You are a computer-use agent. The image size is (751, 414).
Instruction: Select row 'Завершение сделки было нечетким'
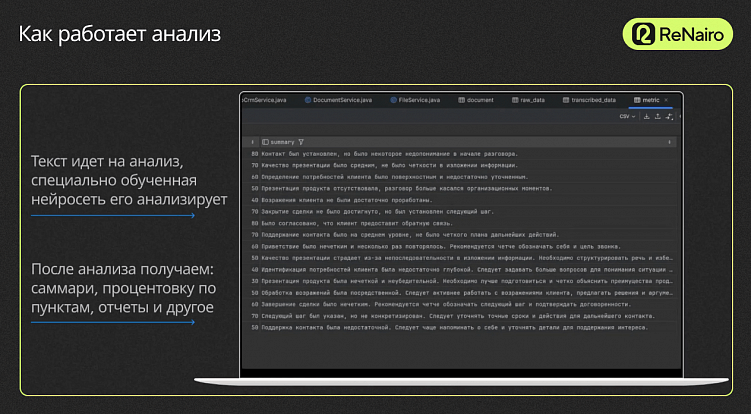(x=459, y=304)
